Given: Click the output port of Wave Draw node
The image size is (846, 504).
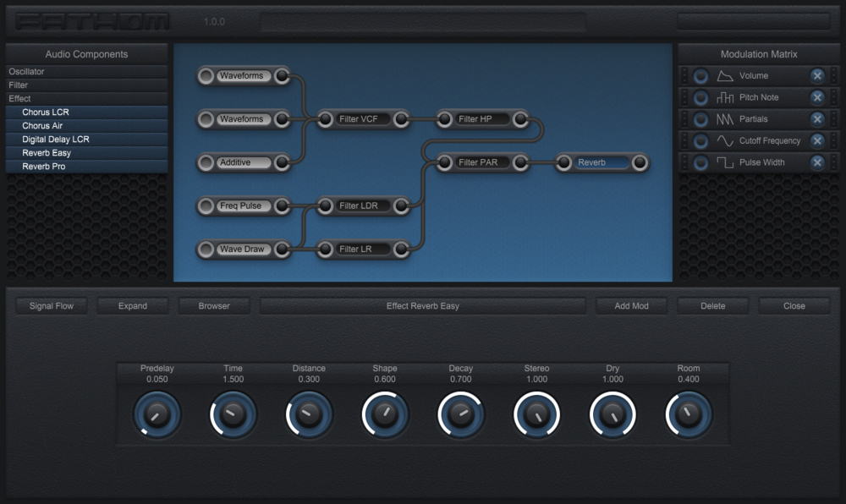Looking at the screenshot, I should tap(282, 249).
